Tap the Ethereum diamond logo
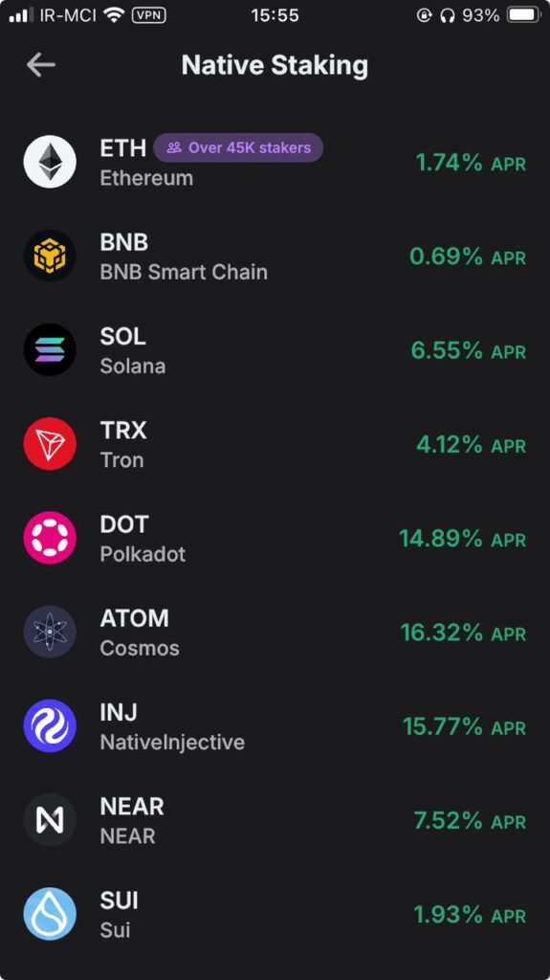The image size is (550, 980). [x=50, y=162]
